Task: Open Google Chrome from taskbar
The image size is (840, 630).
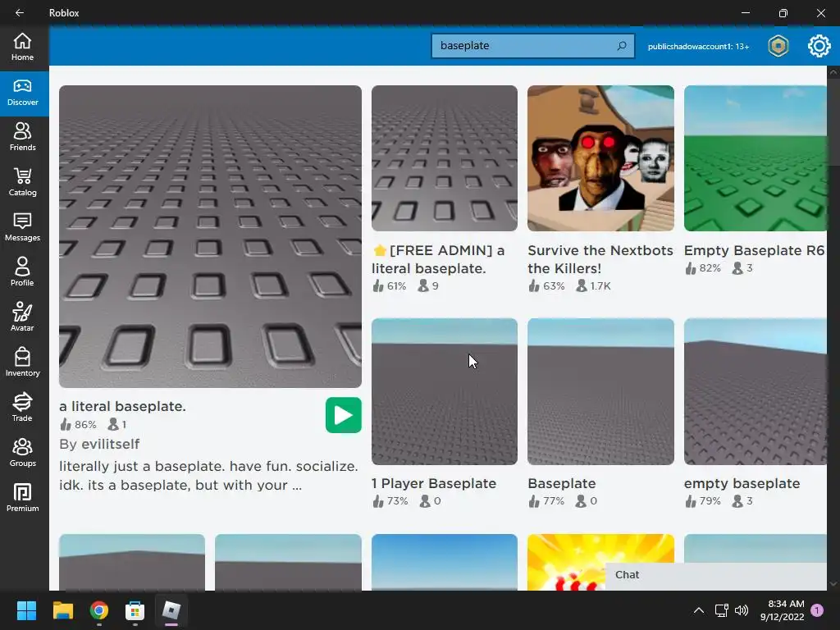Action: 99,610
